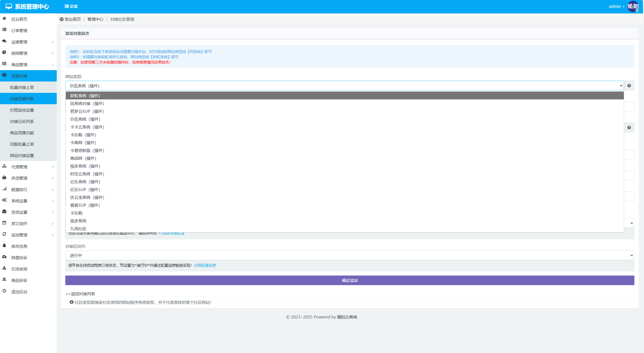Open the 点我配置监控 link
This screenshot has width=644, height=353.
click(x=205, y=265)
